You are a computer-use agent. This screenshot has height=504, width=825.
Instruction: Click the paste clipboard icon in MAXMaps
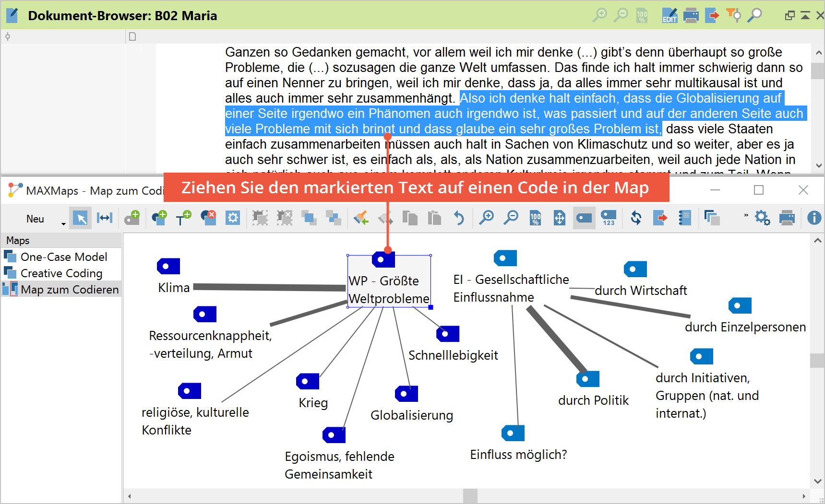coord(434,218)
